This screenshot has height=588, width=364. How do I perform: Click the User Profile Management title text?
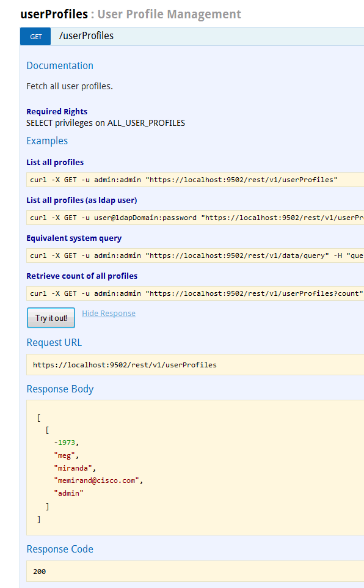click(x=169, y=14)
